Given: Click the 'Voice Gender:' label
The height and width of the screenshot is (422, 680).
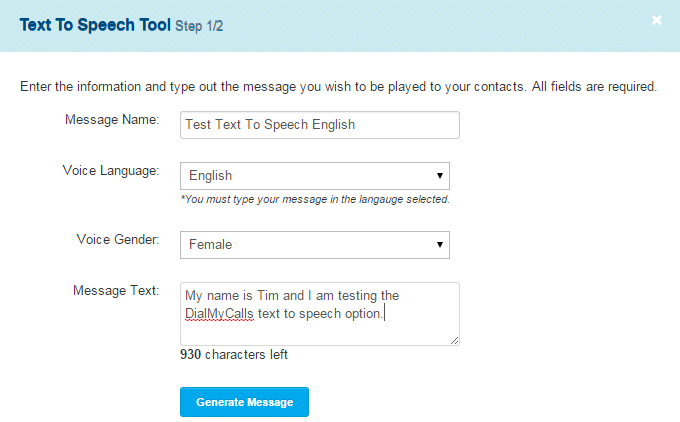Looking at the screenshot, I should 118,239.
